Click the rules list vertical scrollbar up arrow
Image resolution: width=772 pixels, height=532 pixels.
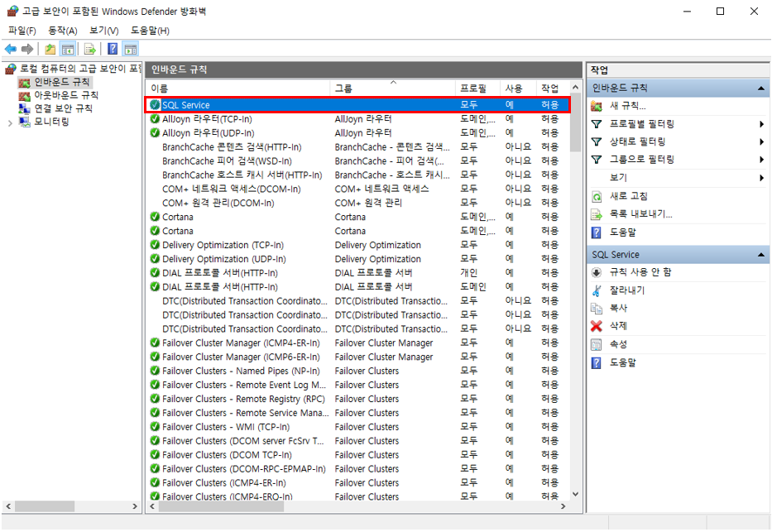[x=576, y=87]
